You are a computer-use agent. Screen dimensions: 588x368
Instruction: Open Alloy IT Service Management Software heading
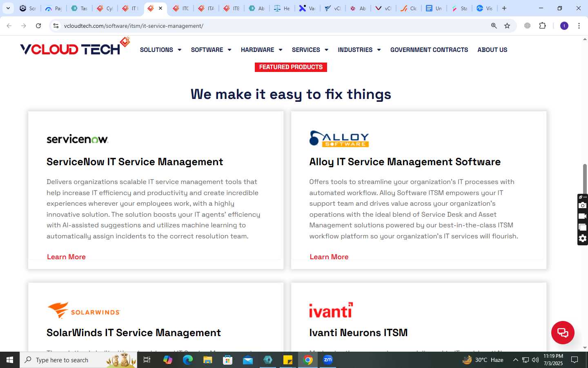pyautogui.click(x=405, y=162)
